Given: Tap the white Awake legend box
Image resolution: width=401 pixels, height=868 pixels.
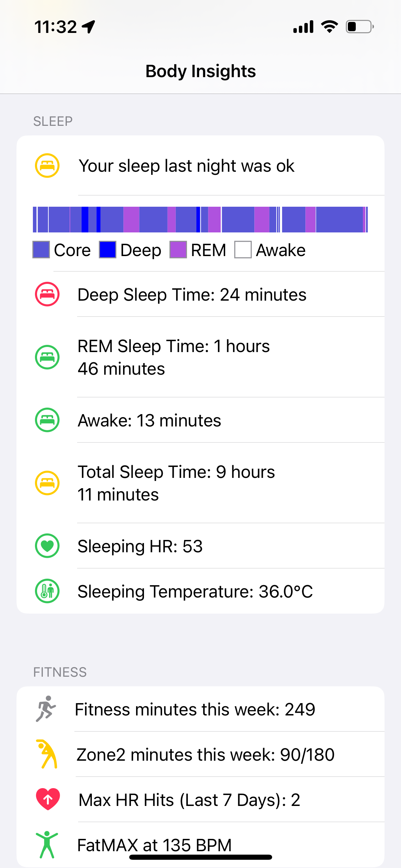Looking at the screenshot, I should coord(243,250).
